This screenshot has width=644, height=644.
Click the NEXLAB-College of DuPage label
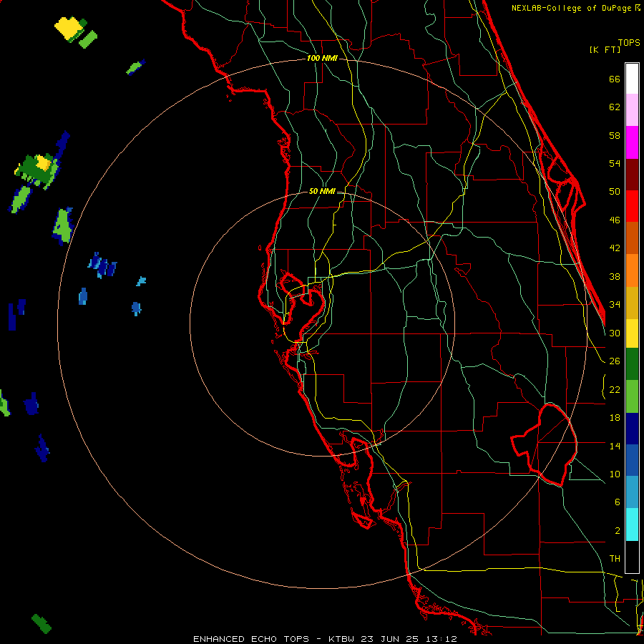coord(575,8)
